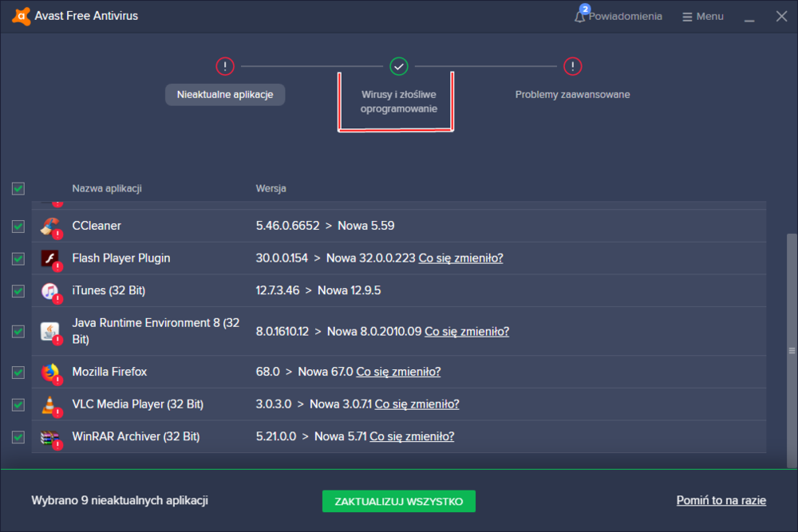Click the Mozilla Firefox icon
Viewport: 798px width, 532px height.
(x=50, y=372)
